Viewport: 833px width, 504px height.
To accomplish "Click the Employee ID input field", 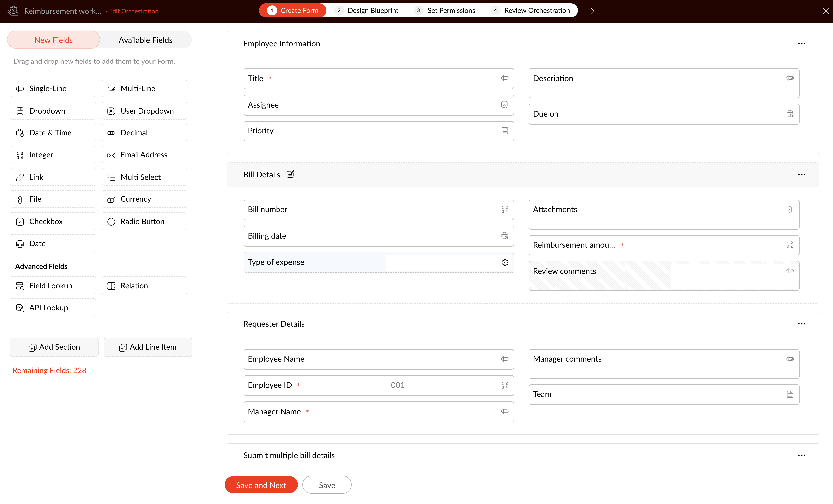I will 397,385.
